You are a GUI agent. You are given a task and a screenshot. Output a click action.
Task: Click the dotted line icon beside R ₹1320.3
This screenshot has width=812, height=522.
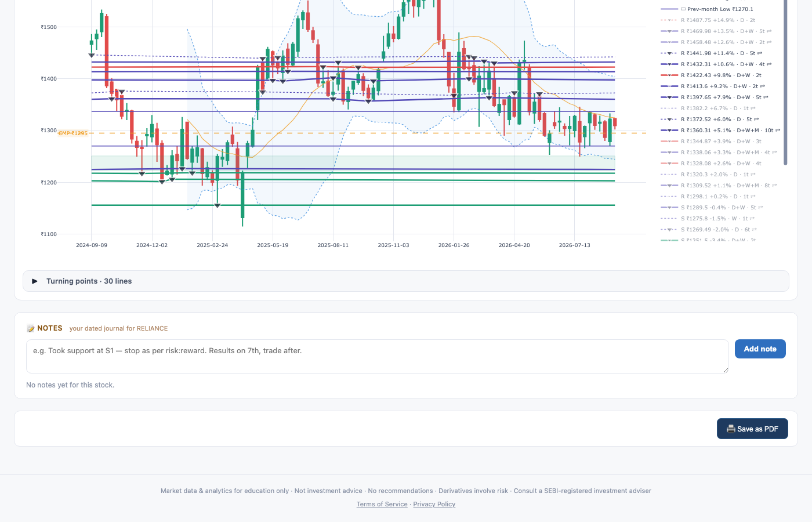(x=669, y=175)
